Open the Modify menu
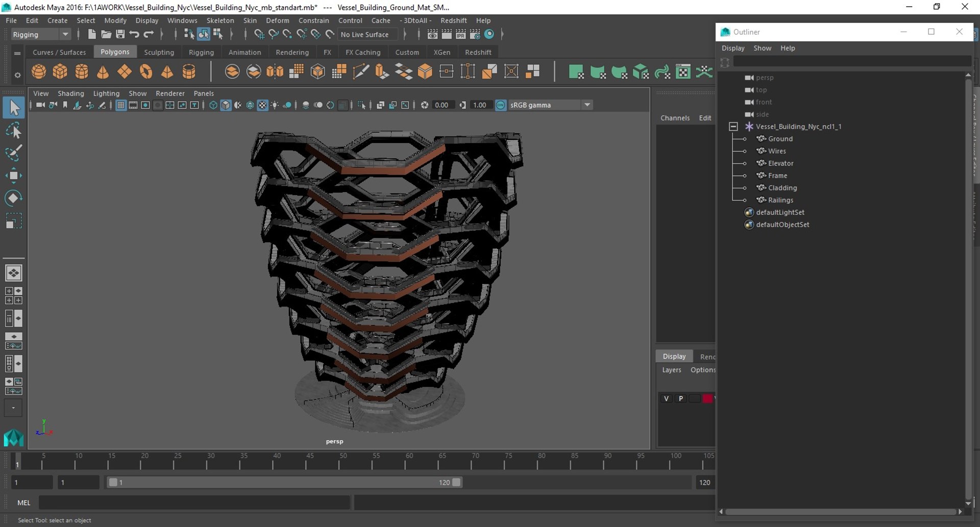This screenshot has width=980, height=527. pyautogui.click(x=115, y=20)
